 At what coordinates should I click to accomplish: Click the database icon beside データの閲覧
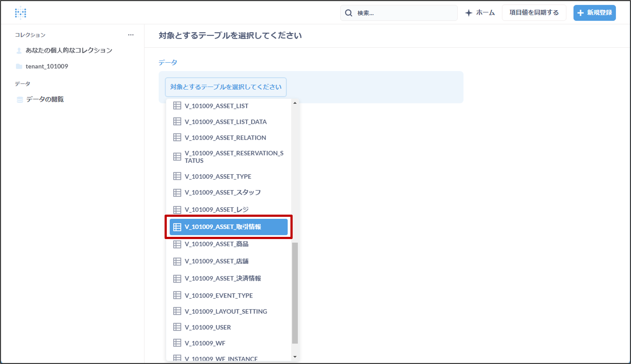click(x=20, y=100)
